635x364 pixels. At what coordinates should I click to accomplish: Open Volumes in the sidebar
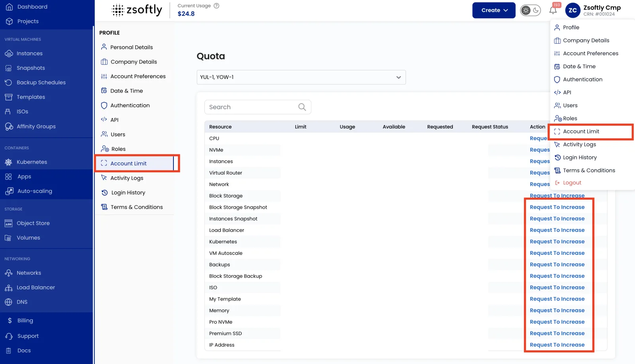point(22,238)
